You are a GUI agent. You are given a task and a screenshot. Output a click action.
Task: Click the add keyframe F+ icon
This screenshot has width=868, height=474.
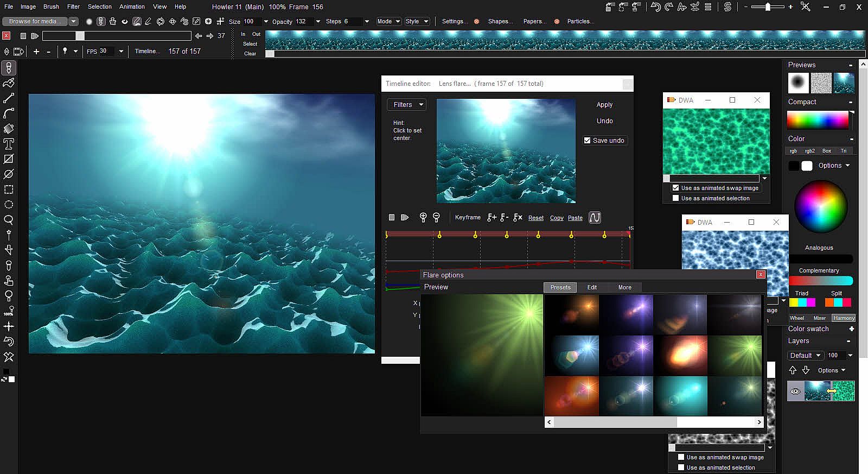click(x=492, y=218)
